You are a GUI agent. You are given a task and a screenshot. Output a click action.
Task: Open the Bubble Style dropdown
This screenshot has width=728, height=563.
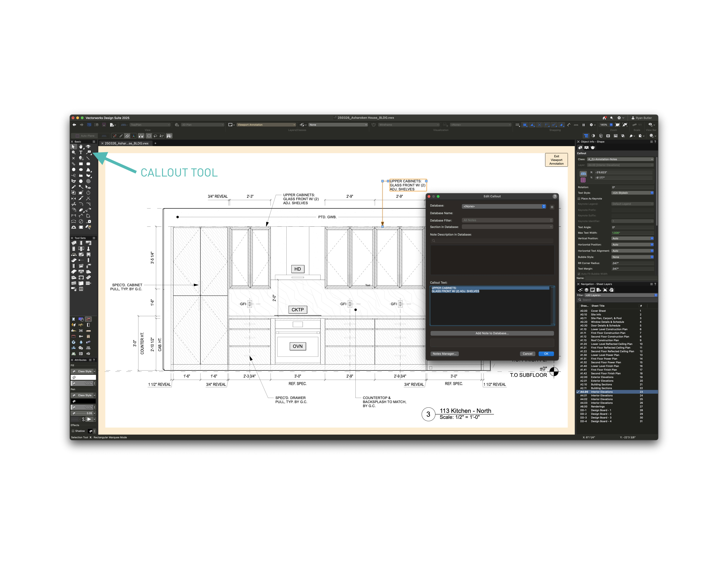tap(632, 257)
